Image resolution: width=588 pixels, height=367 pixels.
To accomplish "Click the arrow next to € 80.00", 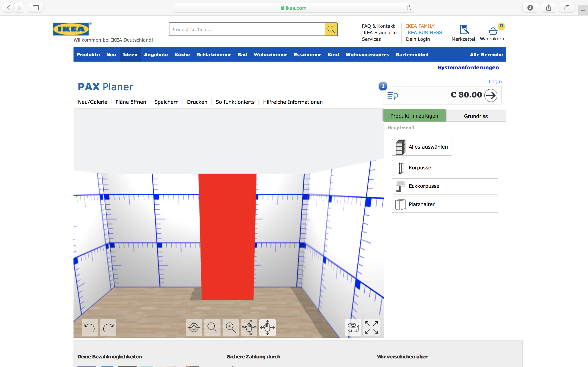I will coord(491,95).
